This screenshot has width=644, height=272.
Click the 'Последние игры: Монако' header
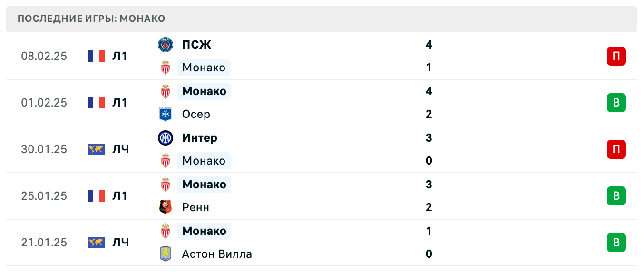(91, 19)
